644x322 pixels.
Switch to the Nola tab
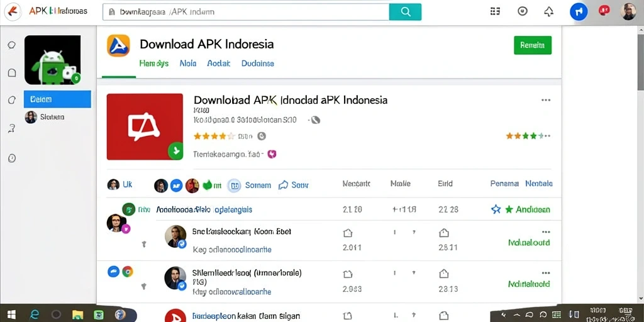[188, 64]
